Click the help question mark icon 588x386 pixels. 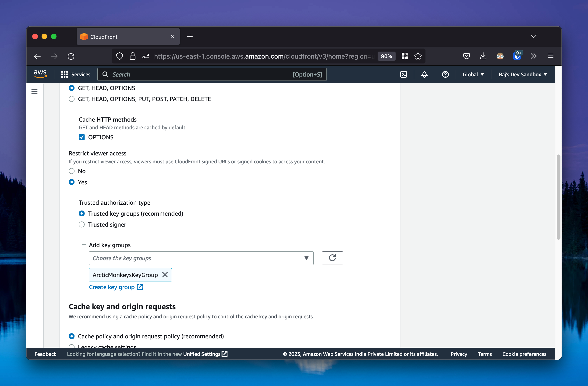tap(445, 74)
